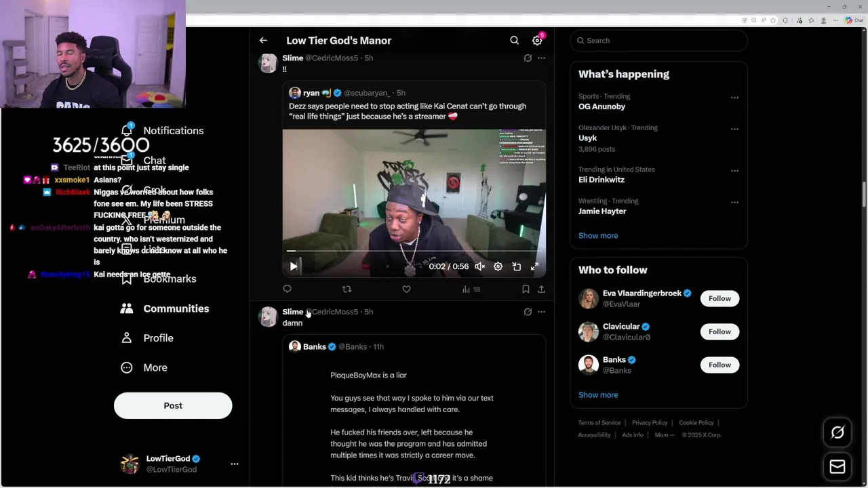Open the three-dot menu on Slime's 'damn' post
Image resolution: width=868 pixels, height=488 pixels.
pyautogui.click(x=541, y=312)
